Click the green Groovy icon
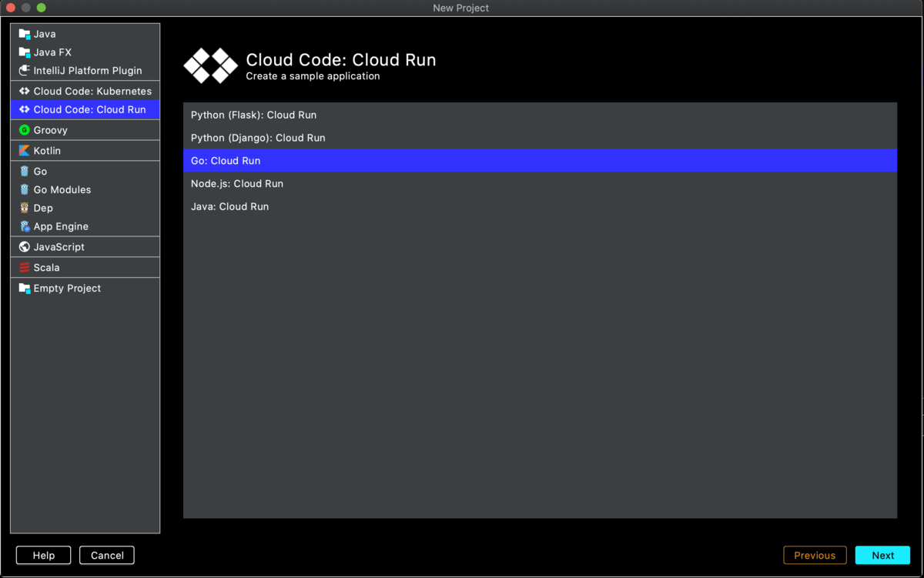Screen dimensions: 924x578 tap(25, 130)
